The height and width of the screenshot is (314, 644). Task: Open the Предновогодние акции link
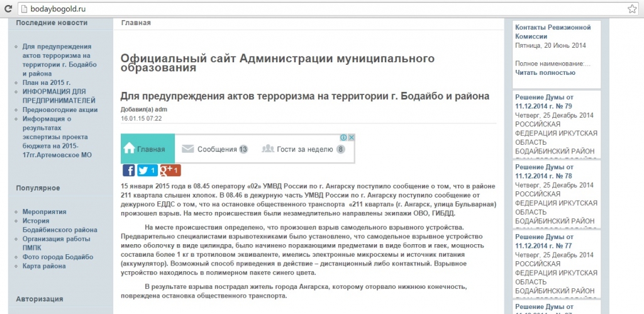60,109
